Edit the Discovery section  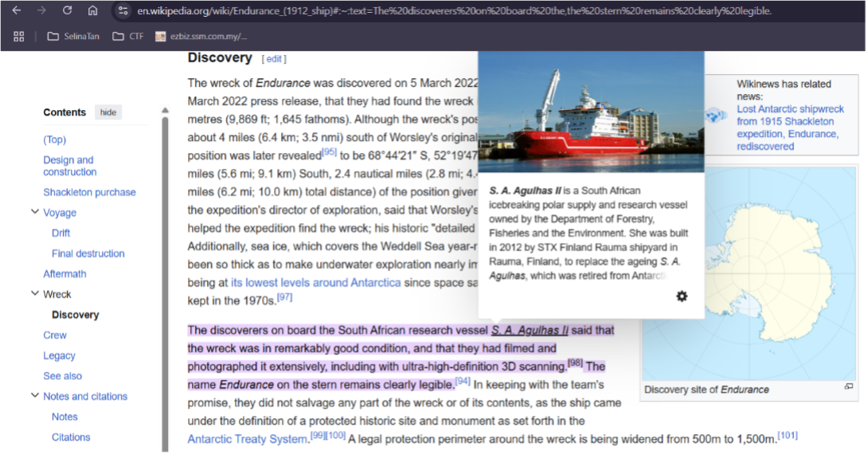pos(275,59)
